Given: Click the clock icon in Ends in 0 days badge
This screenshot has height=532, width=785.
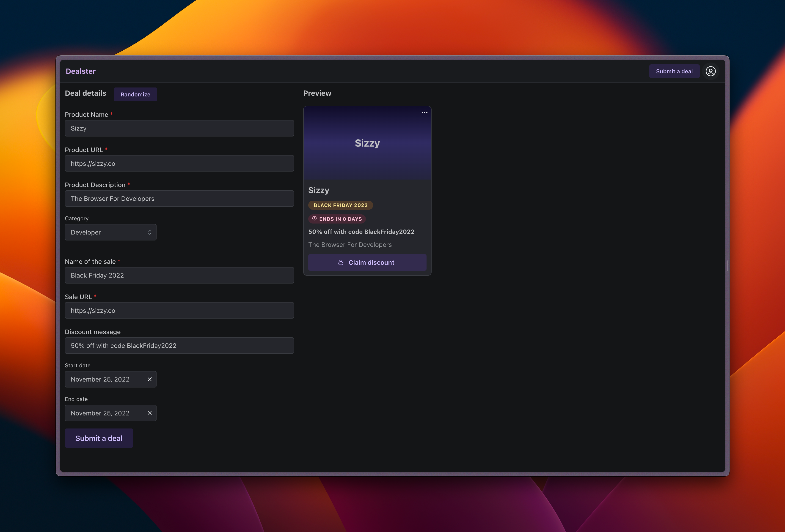Looking at the screenshot, I should click(314, 218).
